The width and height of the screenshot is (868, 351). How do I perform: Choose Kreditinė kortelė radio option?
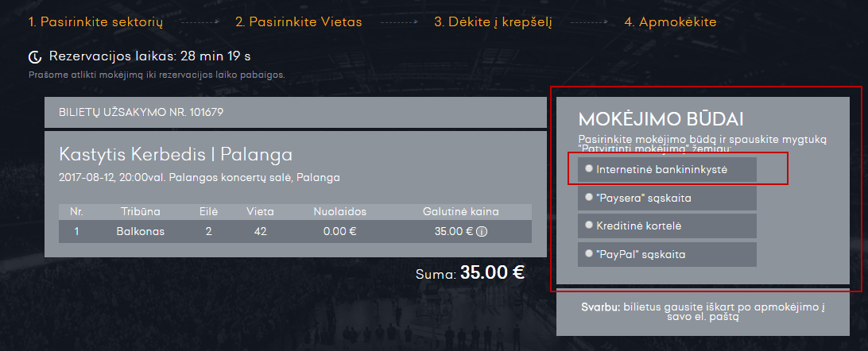589,225
